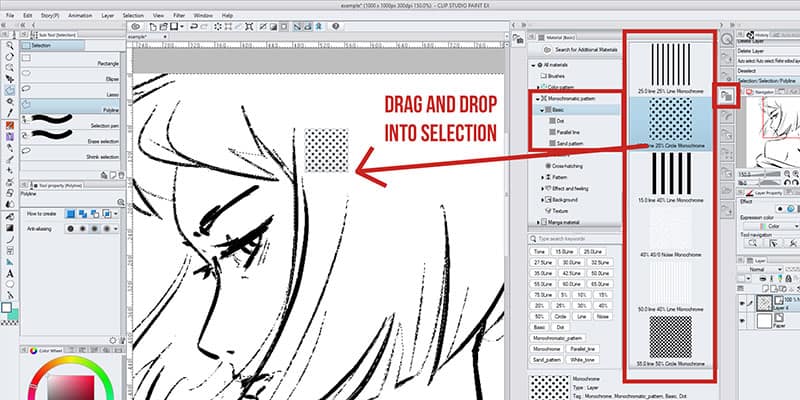
Task: Collapse the Monochromatic pattern tree node
Action: pos(538,98)
